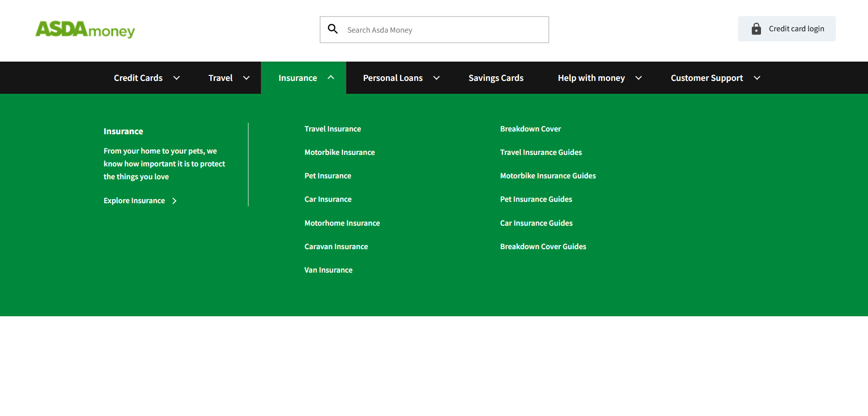Focus the Search Asda Money field
The width and height of the screenshot is (868, 416).
434,30
